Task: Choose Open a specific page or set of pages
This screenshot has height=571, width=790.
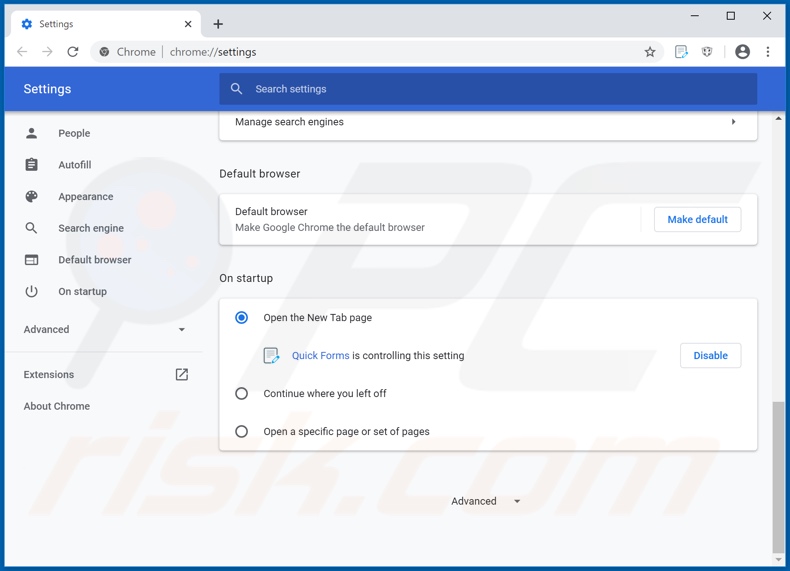Action: tap(242, 432)
